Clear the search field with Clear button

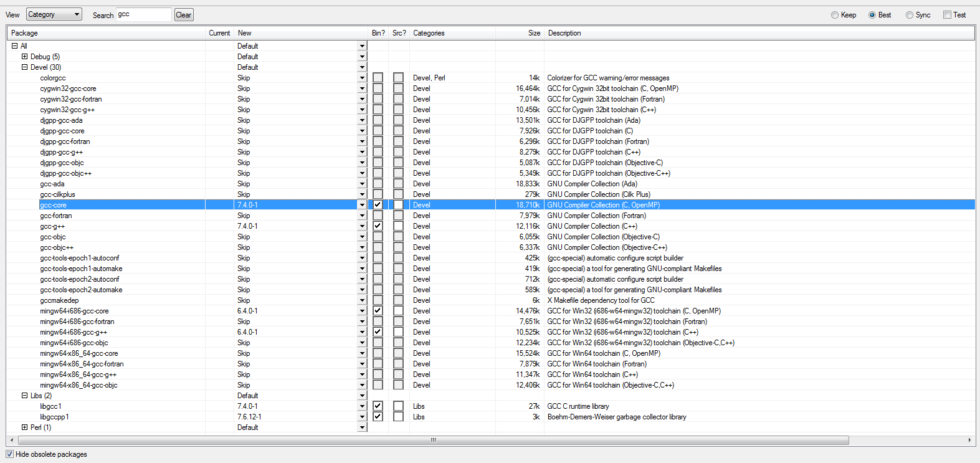184,15
